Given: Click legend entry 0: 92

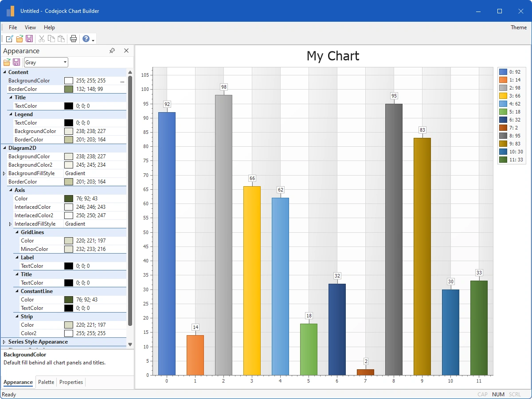Looking at the screenshot, I should pyautogui.click(x=510, y=71).
